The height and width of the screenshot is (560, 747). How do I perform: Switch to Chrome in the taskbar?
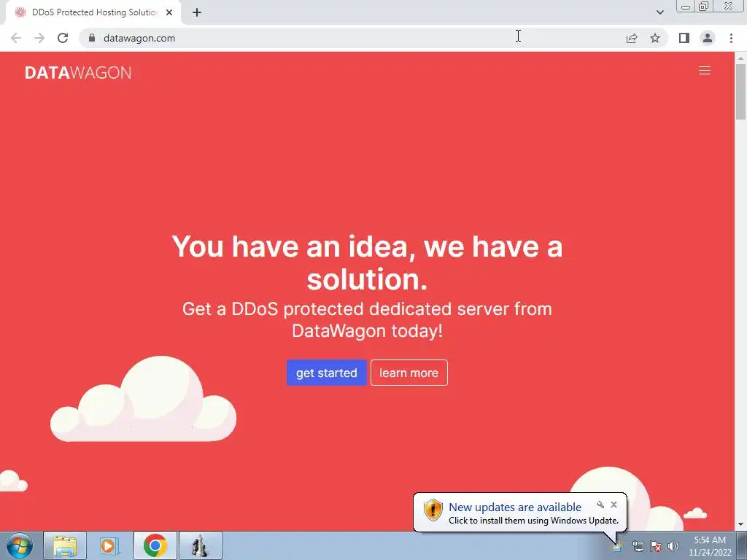point(155,545)
